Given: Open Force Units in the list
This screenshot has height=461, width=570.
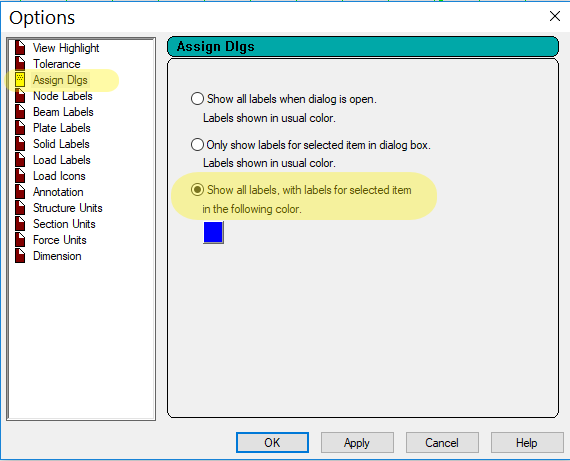Looking at the screenshot, I should [x=60, y=240].
